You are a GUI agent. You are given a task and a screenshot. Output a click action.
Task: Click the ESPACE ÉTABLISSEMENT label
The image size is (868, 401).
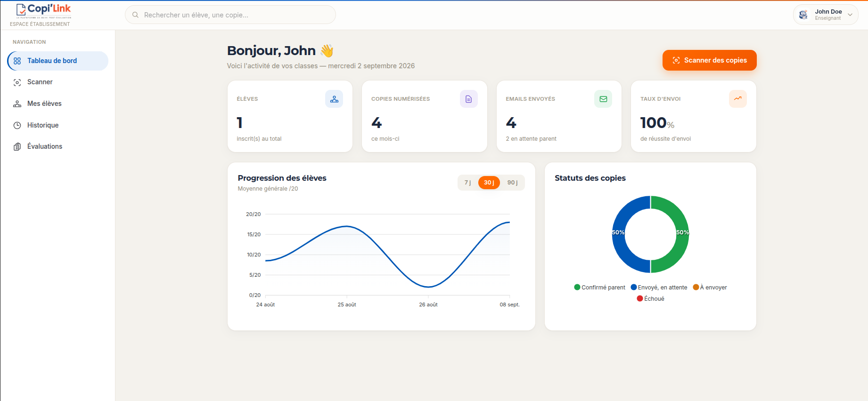[40, 24]
